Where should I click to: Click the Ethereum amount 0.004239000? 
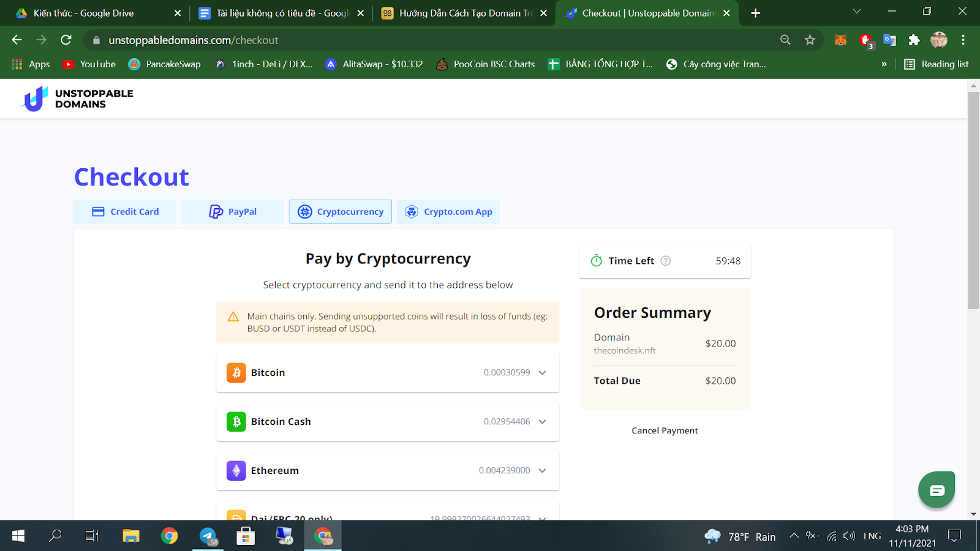coord(505,471)
